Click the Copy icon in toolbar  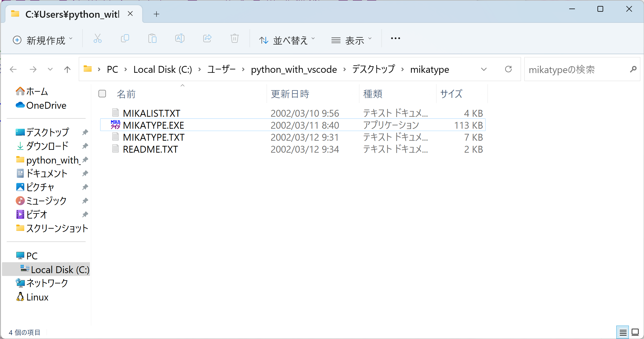(x=125, y=39)
